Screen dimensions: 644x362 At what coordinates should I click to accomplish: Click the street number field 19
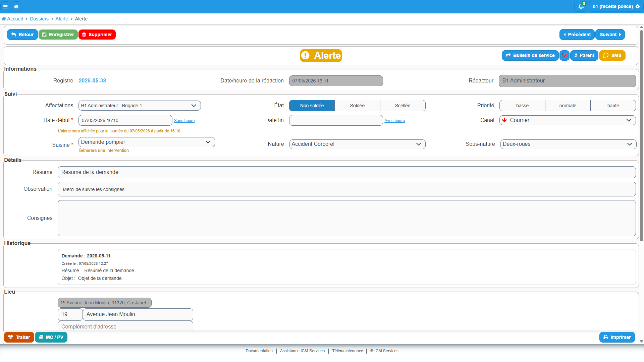pyautogui.click(x=70, y=314)
